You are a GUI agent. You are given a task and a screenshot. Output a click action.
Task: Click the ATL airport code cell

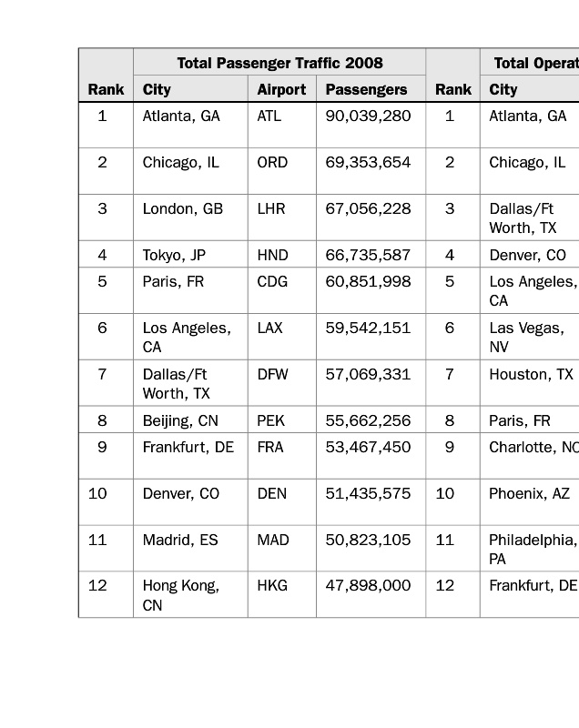(269, 116)
